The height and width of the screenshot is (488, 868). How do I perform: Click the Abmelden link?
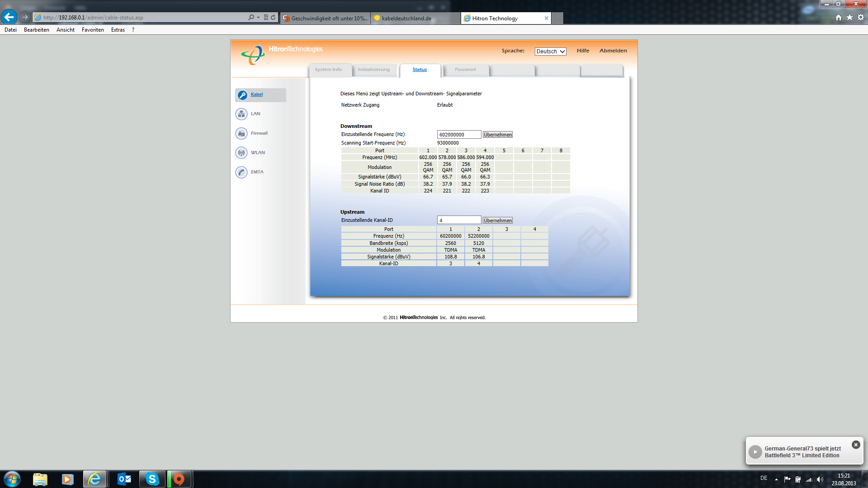(x=613, y=51)
